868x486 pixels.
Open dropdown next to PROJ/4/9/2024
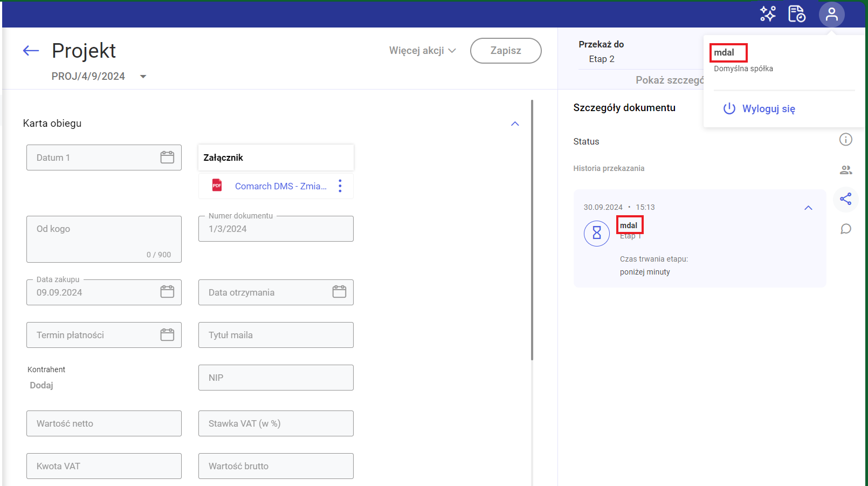tap(143, 77)
